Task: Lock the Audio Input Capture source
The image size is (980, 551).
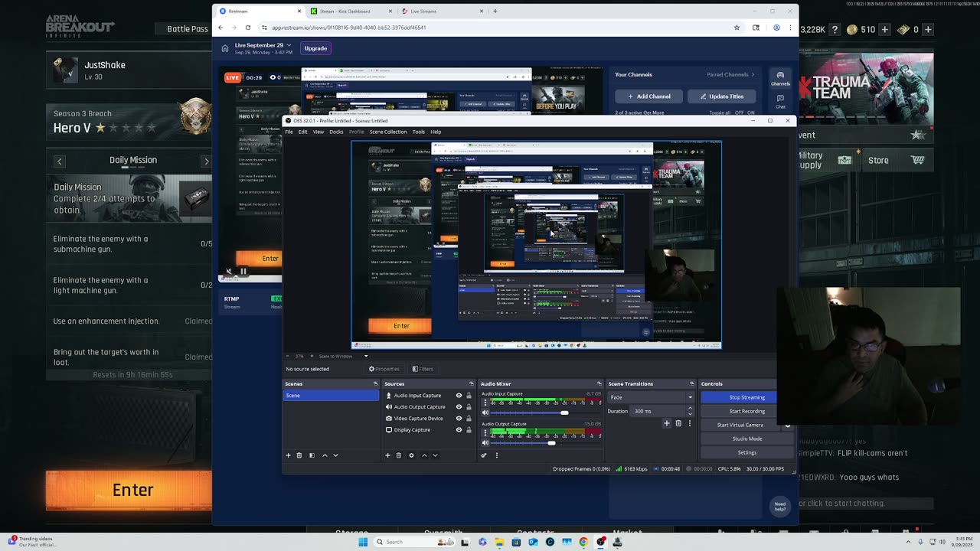Action: [x=469, y=396]
